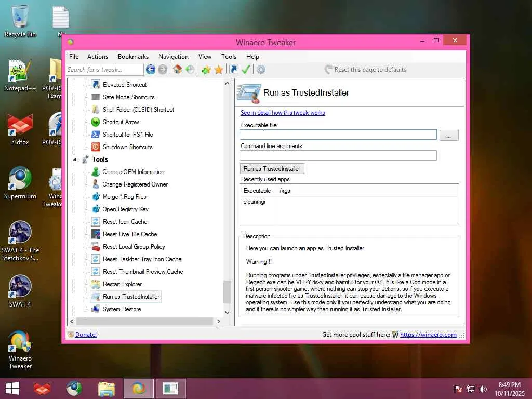This screenshot has height=399, width=532.
Task: Open the SWAT 4 desktop shortcut
Action: [x=20, y=291]
